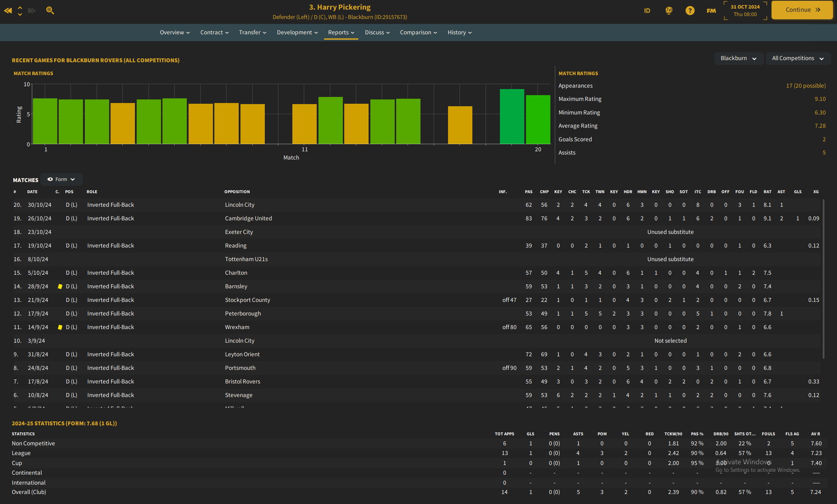Click the matches list vertical scrollbar
Screen dimensions: 837x504
point(823,279)
